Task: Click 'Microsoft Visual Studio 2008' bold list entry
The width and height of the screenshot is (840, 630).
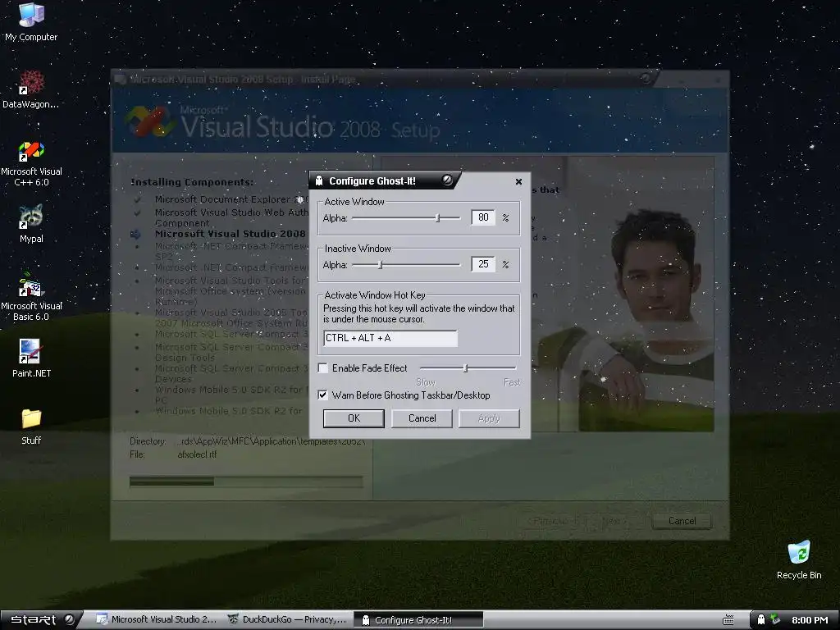Action: tap(230, 234)
